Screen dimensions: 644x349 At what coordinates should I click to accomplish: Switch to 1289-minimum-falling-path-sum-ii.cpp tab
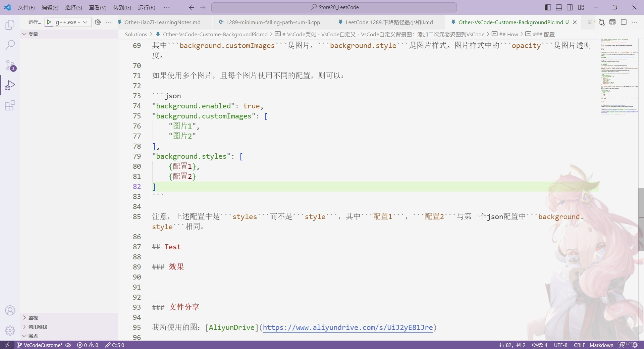[x=273, y=22]
